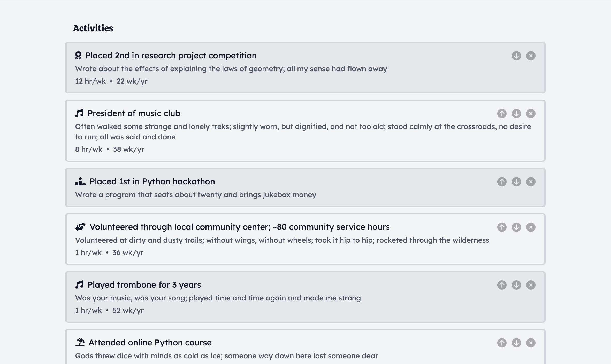Move research project competition activity down
Viewport: 611px width, 364px height.
tap(516, 56)
